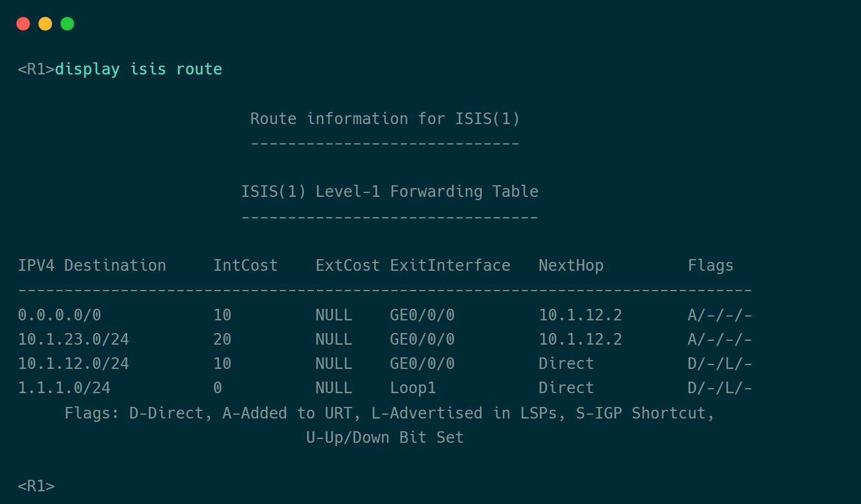
Task: Click the IntCost column header
Action: [x=246, y=265]
